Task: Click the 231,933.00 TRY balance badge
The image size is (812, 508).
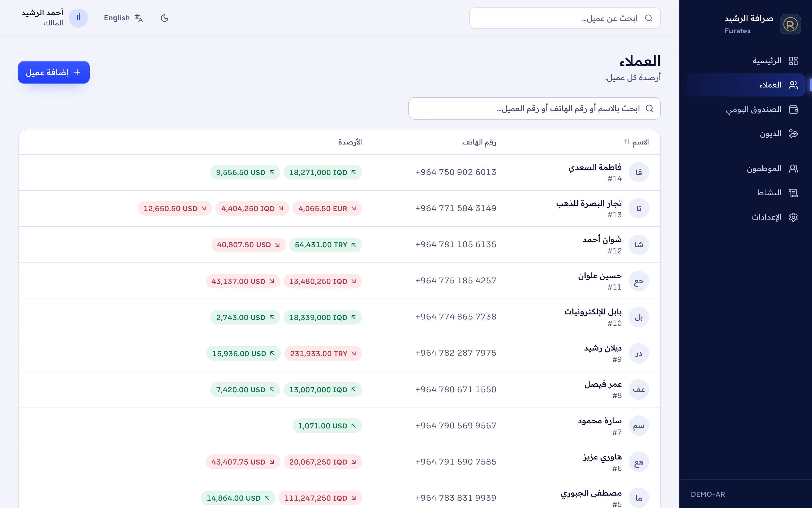Action: (323, 353)
